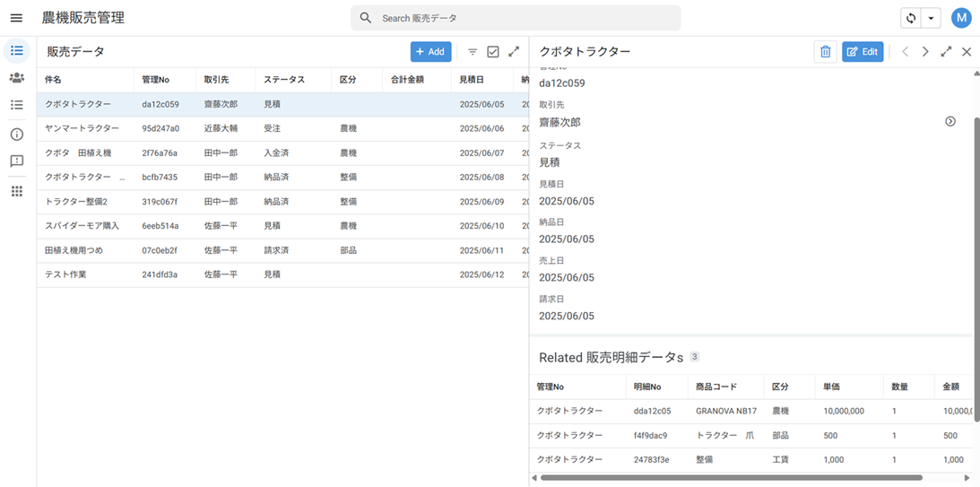Open dropdown arrow next to sync button

[931, 18]
